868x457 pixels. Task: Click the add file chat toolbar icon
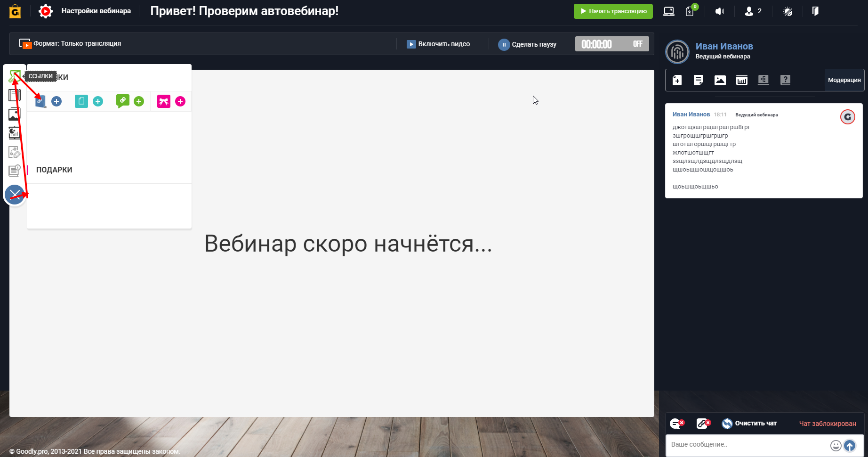[677, 80]
